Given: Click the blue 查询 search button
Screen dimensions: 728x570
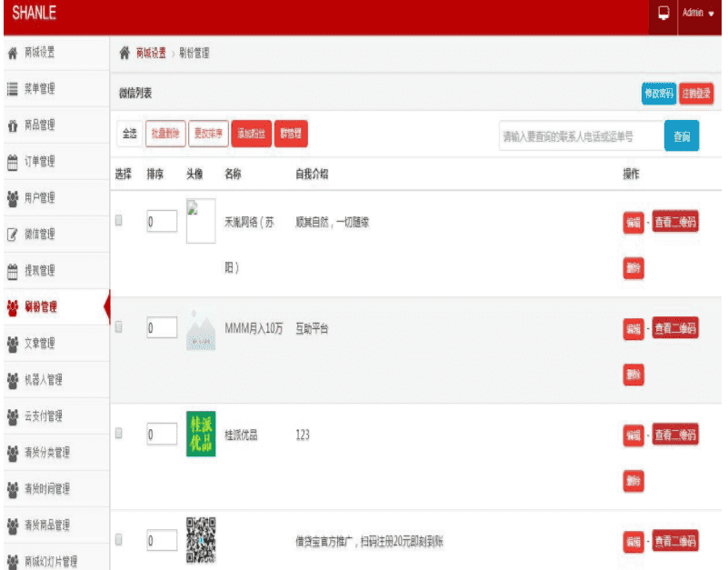Looking at the screenshot, I should click(682, 137).
